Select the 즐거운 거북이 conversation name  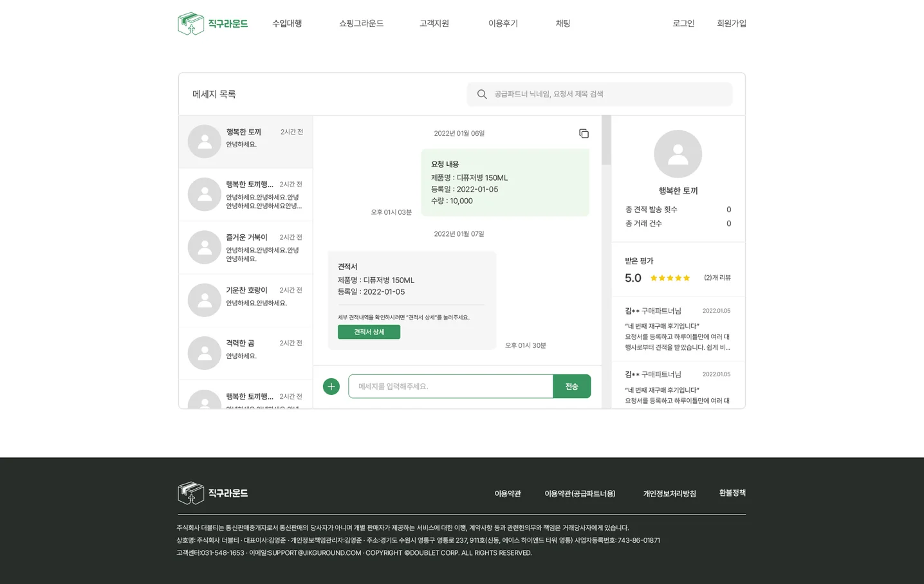(246, 237)
